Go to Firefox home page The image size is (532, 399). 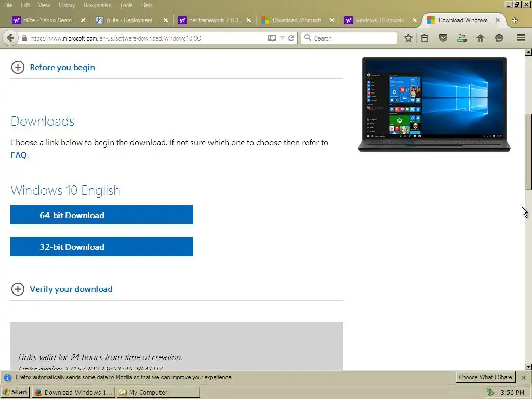tap(481, 38)
